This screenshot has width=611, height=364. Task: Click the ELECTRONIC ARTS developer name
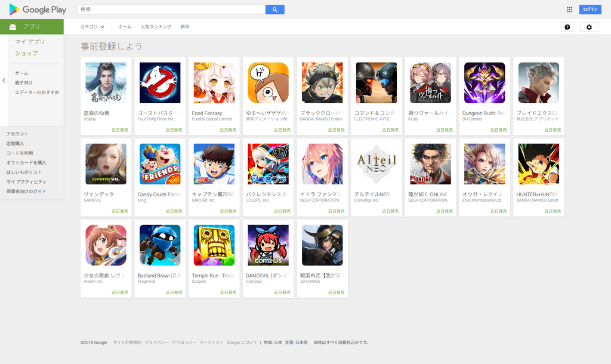tap(372, 119)
